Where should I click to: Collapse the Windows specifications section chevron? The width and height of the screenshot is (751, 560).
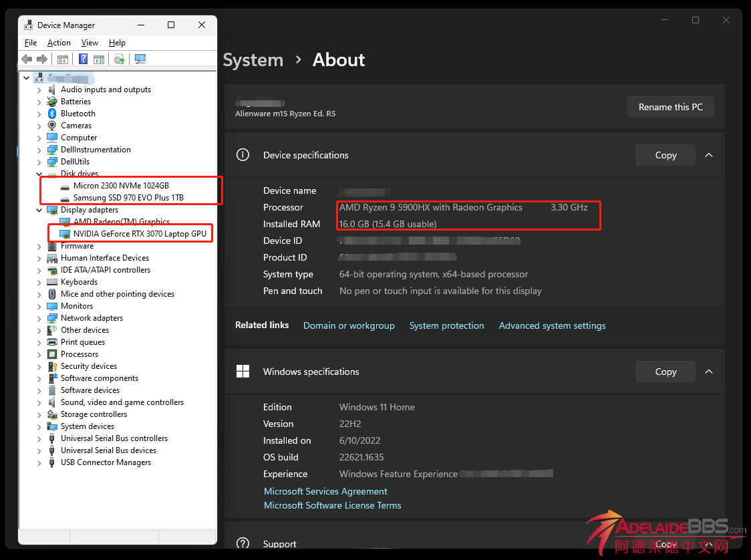pyautogui.click(x=709, y=372)
